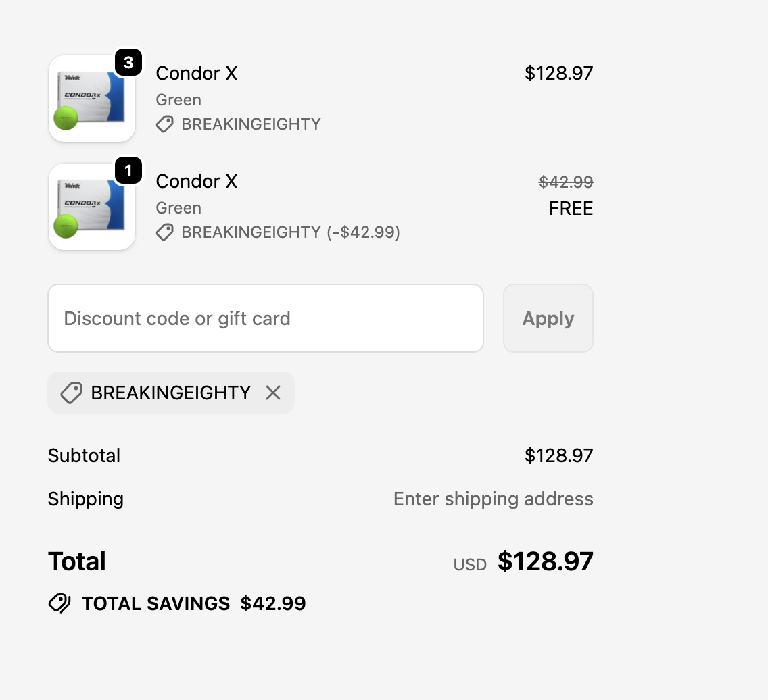Select the first Condor X item title
The image size is (768, 700).
pyautogui.click(x=197, y=74)
